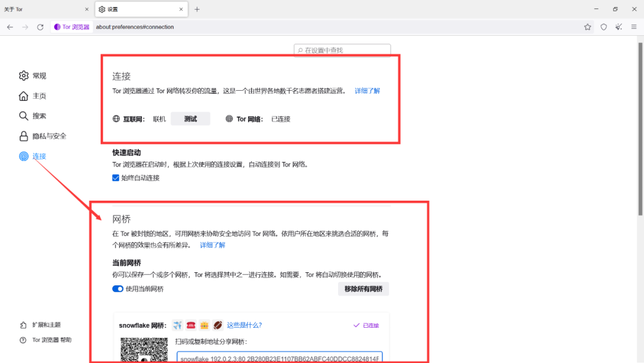Click 移除所有网桥 button
Image resolution: width=644 pixels, height=363 pixels.
point(364,289)
